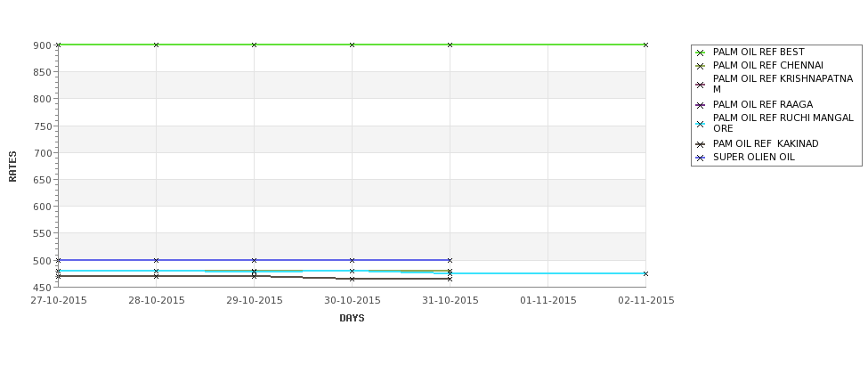
Task: Click the PALM OIL REF CHENNAI legend marker
Action: [700, 66]
